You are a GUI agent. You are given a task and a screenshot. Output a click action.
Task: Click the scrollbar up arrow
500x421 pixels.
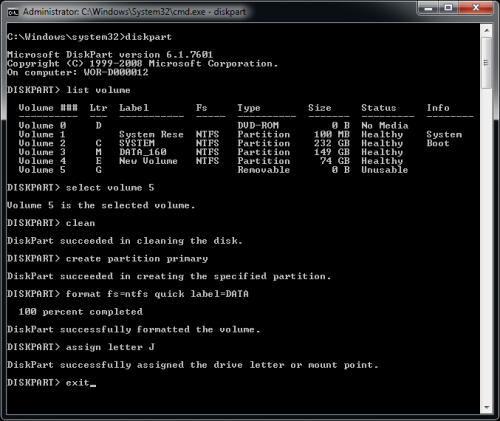(x=486, y=30)
